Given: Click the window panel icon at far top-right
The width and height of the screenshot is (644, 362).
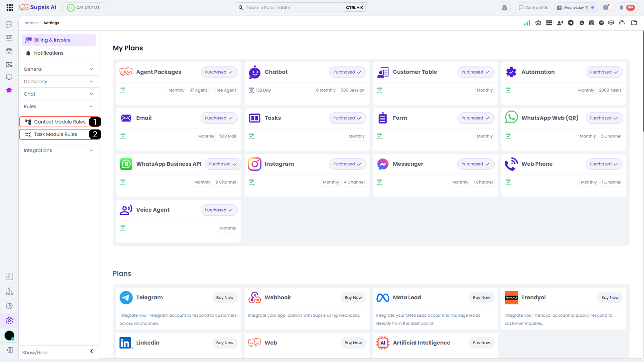Looking at the screenshot, I should [x=634, y=23].
